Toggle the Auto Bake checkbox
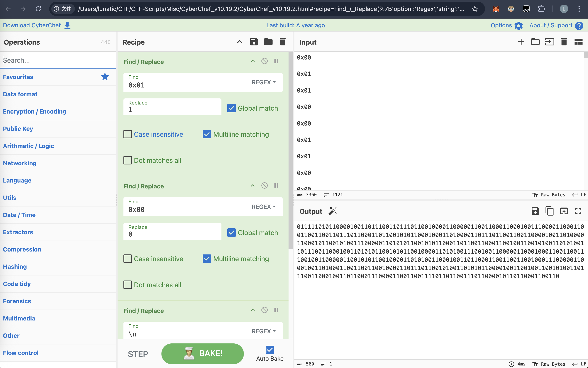This screenshot has width=588, height=368. click(x=269, y=350)
